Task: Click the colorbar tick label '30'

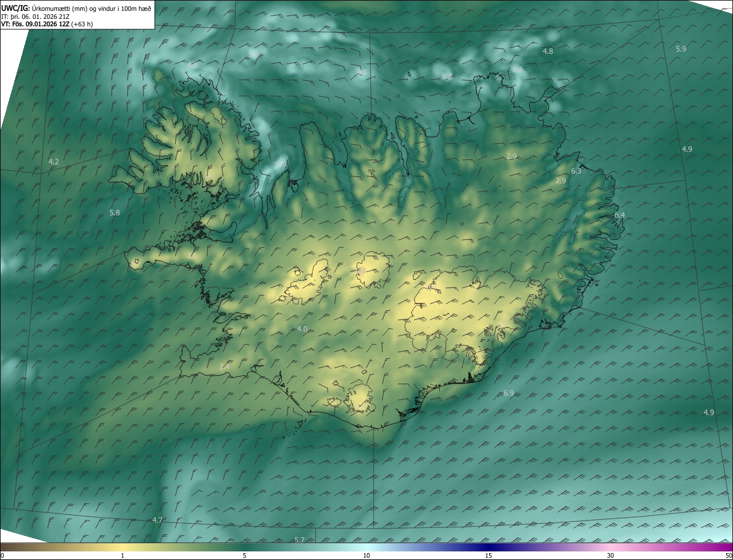Action: [x=610, y=555]
